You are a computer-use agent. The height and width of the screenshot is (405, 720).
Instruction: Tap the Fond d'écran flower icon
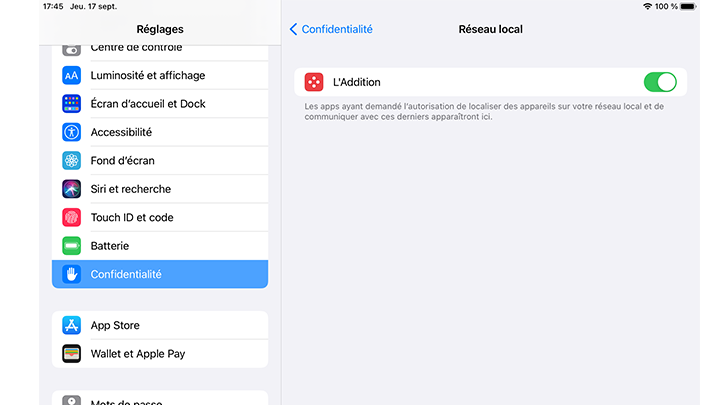(72, 161)
